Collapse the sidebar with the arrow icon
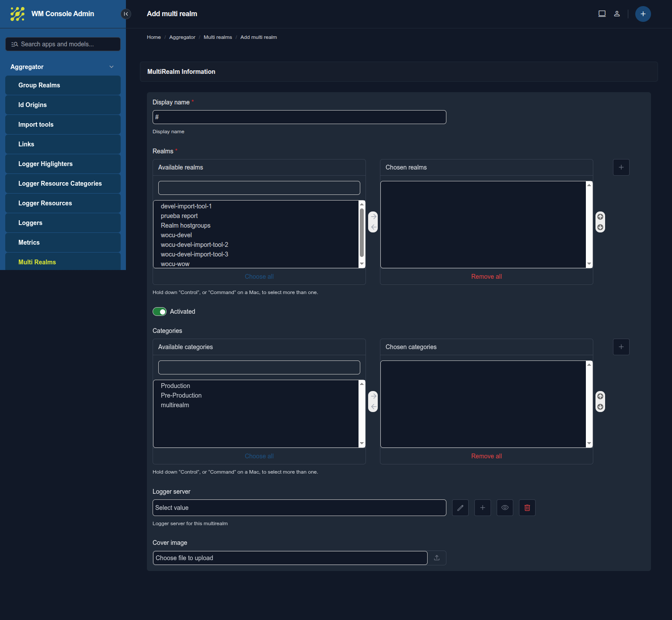This screenshot has height=620, width=672. [x=126, y=14]
